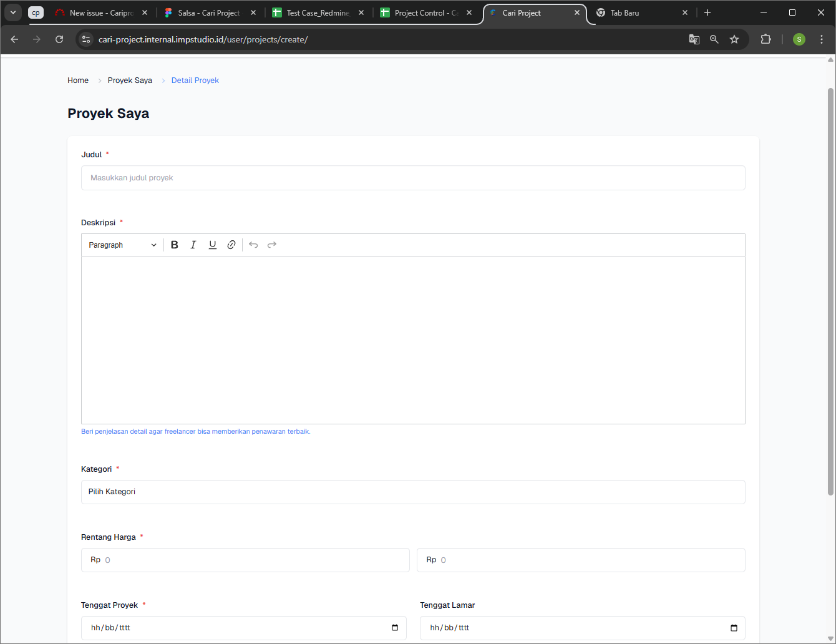Image resolution: width=836 pixels, height=644 pixels.
Task: Open the tab search dropdown arrow
Action: [13, 12]
